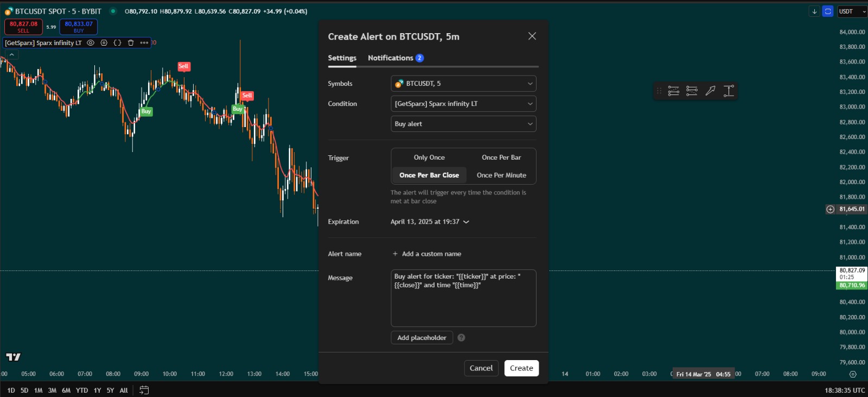Click the plus icon beside 81,645.01 price label
Image resolution: width=868 pixels, height=397 pixels.
tap(830, 209)
